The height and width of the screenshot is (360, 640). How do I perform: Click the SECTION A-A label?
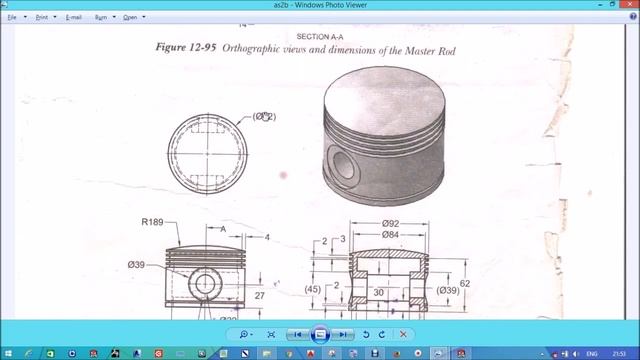pos(320,37)
